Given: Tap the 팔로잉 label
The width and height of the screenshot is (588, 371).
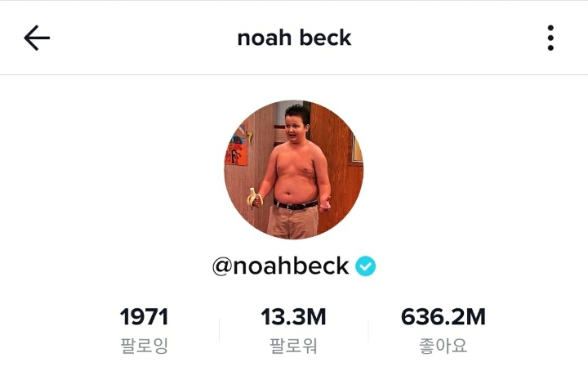Looking at the screenshot, I should click(x=144, y=346).
